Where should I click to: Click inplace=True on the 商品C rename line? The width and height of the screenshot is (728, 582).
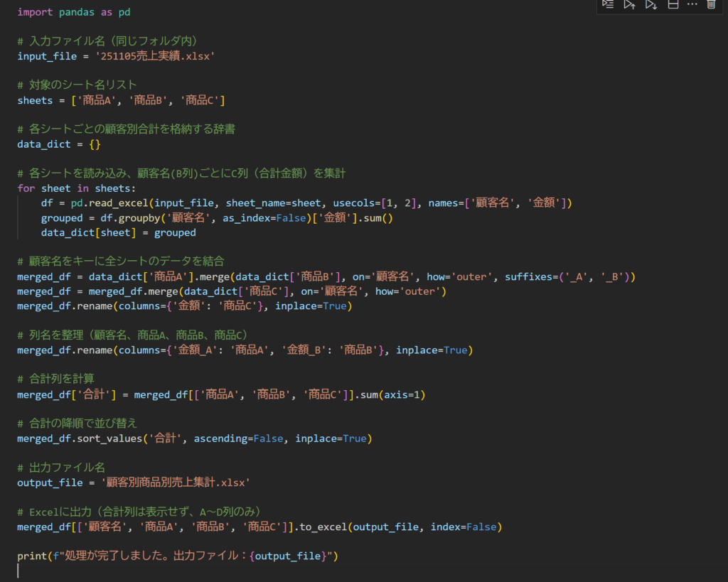point(313,306)
